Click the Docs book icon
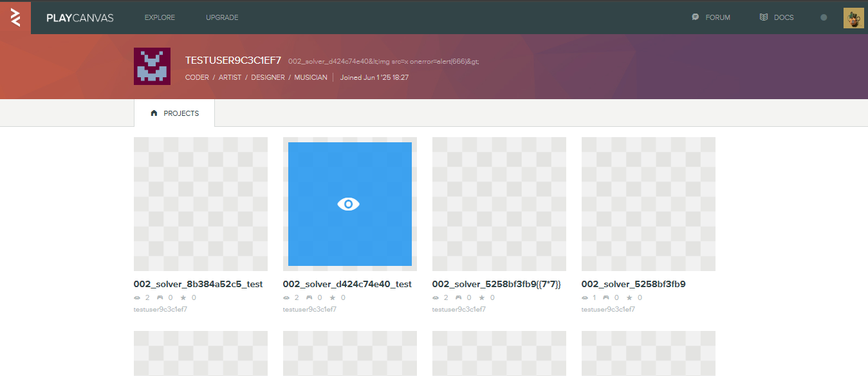Viewport: 868px width, 376px height. click(764, 17)
